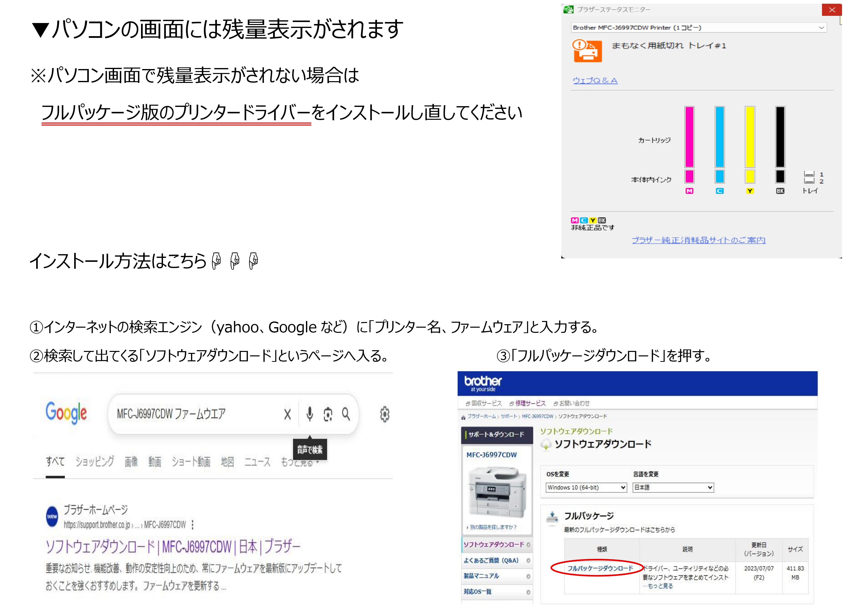This screenshot has height=614, width=868.
Task: Select よくあるご質問 (Q&A) in the sidebar
Action: point(497,560)
